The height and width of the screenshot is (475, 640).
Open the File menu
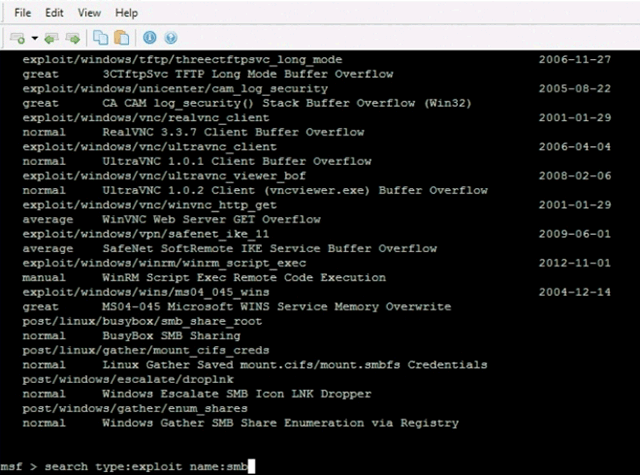coord(22,13)
